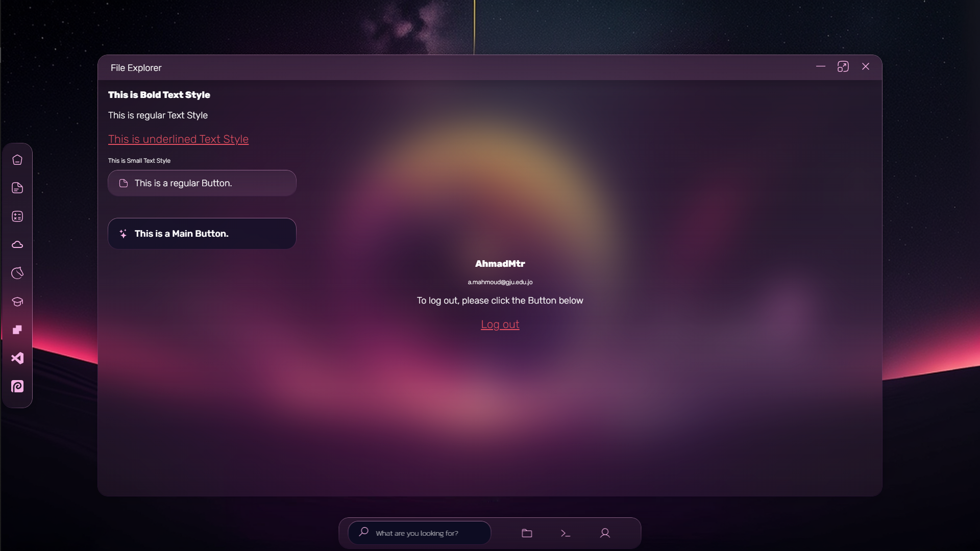
Task: Click the Log out link
Action: [x=499, y=324]
